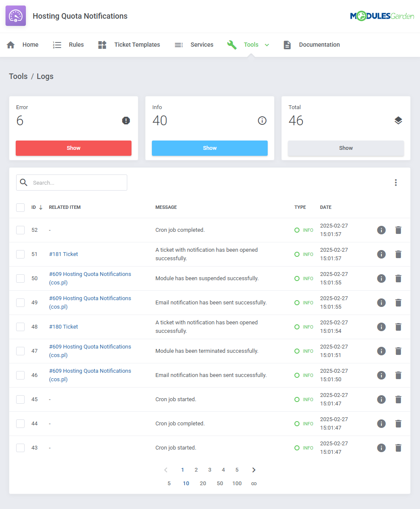Sort by the ID column arrow
The width and height of the screenshot is (420, 509).
41,208
